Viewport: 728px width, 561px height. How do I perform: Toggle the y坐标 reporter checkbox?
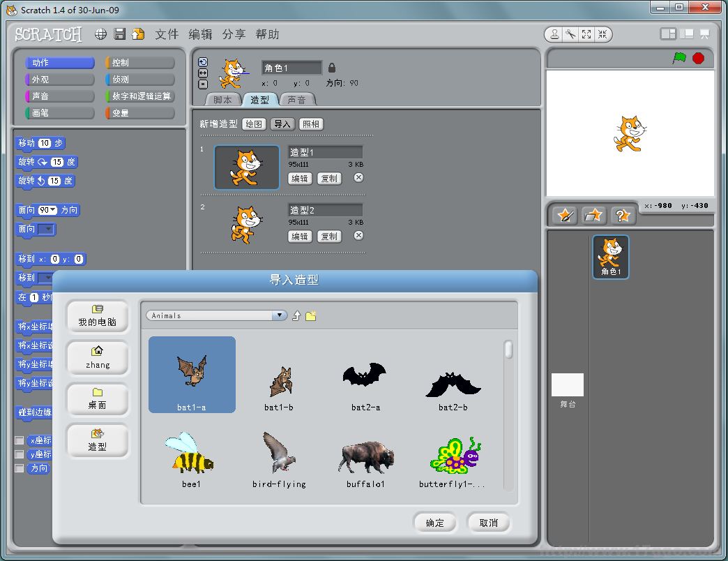coord(20,454)
